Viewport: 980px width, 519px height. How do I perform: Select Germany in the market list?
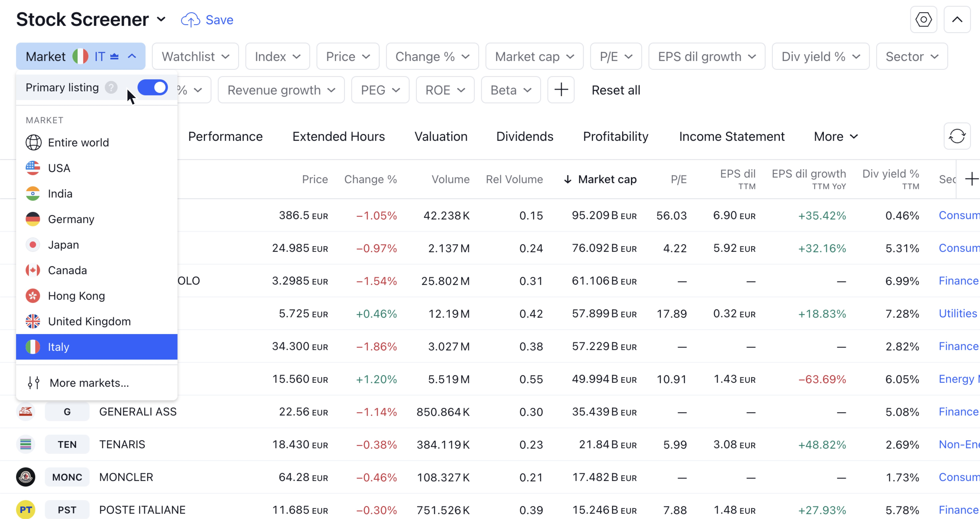71,219
